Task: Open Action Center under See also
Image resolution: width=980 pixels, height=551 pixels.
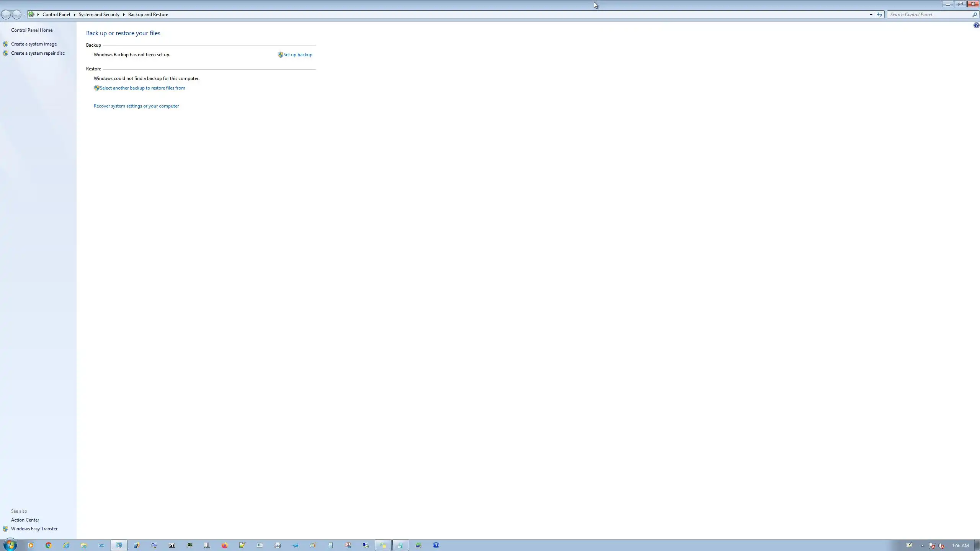Action: click(25, 520)
